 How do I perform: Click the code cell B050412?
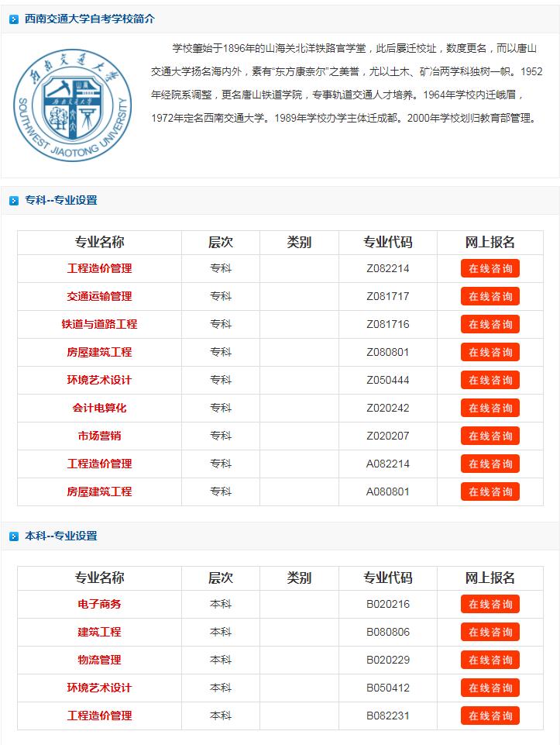coord(388,688)
